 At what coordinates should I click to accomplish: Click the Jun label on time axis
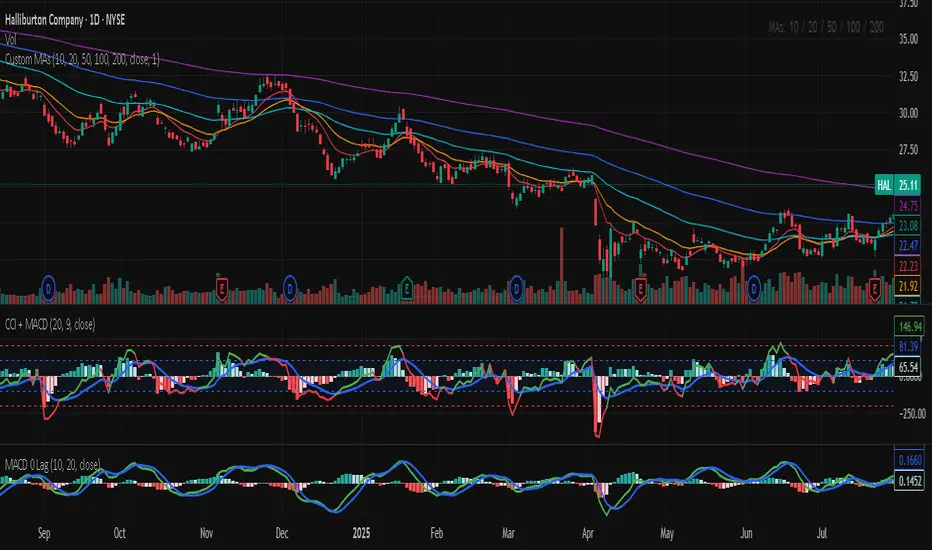[x=746, y=533]
